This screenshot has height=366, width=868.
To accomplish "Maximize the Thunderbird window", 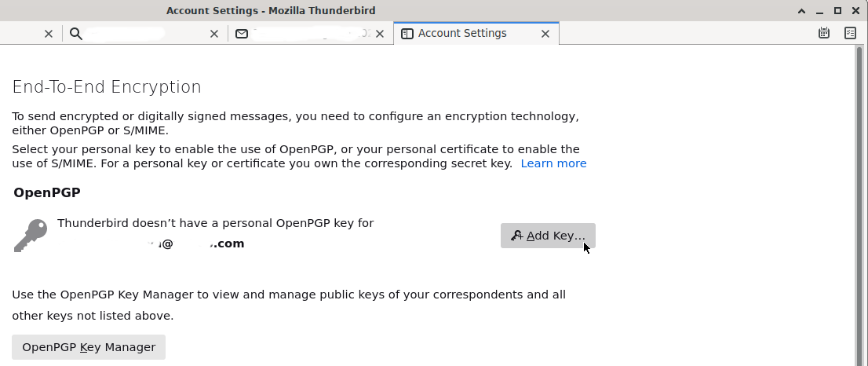I will click(x=837, y=11).
